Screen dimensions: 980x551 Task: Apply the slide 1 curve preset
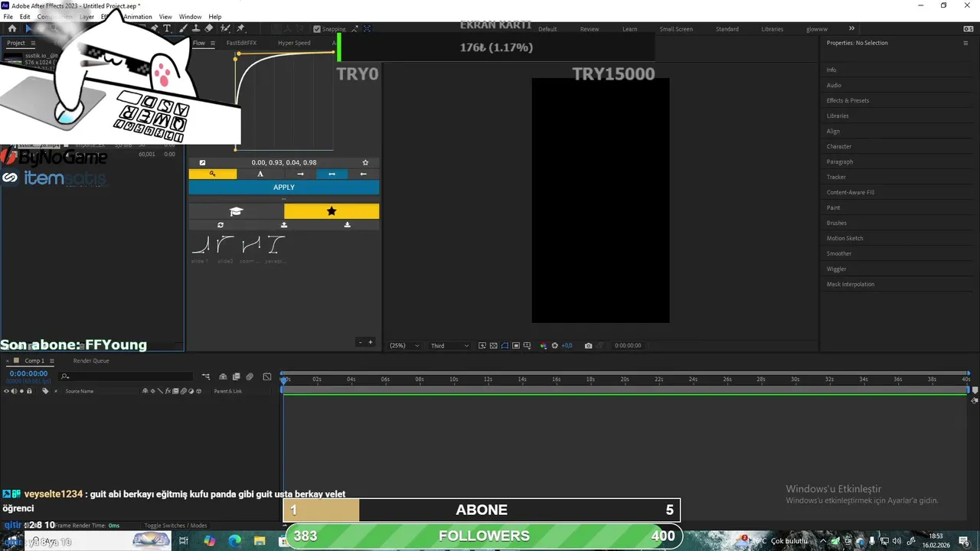200,245
